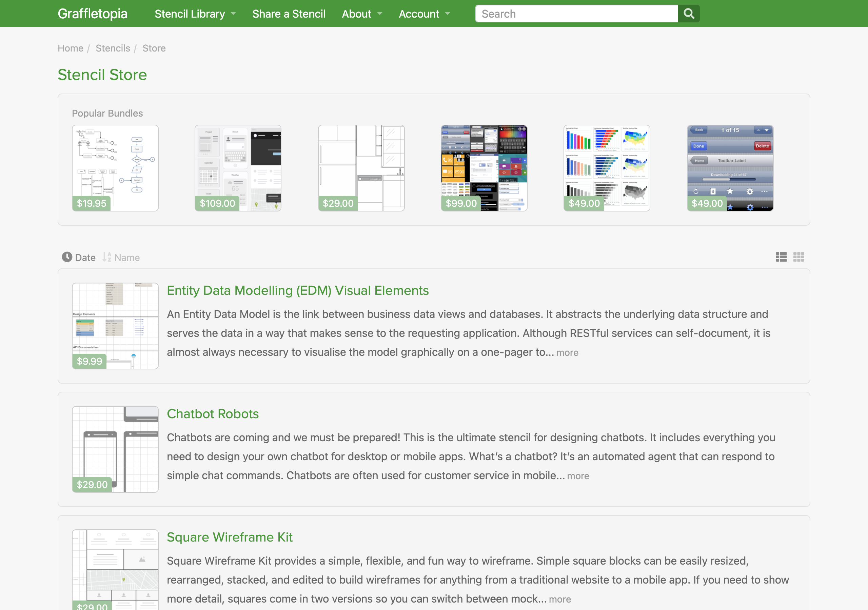Switch to grid view layout icon
Viewport: 868px width, 610px height.
pyautogui.click(x=798, y=257)
